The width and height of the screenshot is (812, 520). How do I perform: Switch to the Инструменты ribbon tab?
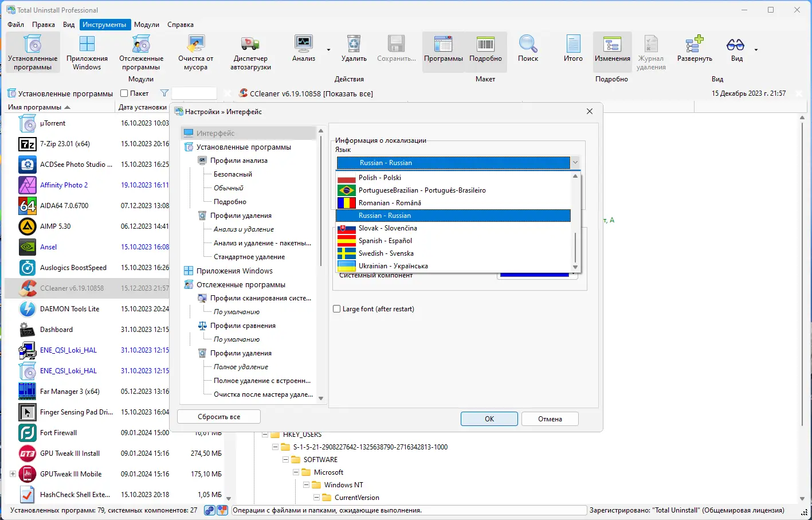pyautogui.click(x=104, y=25)
